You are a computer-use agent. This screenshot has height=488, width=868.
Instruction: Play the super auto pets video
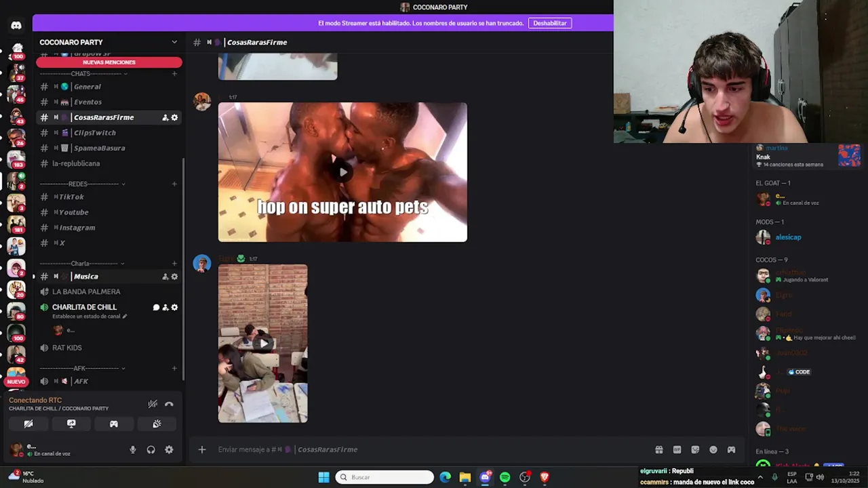tap(342, 172)
